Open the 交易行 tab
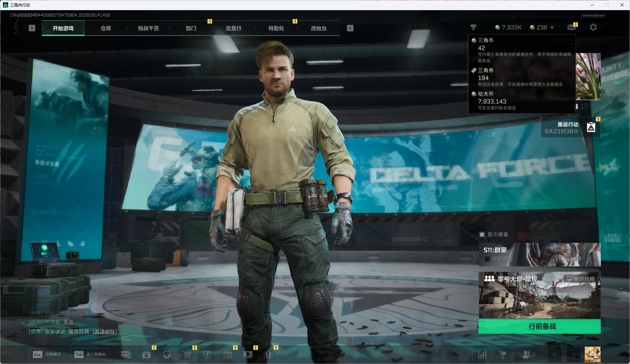The image size is (630, 364). tap(234, 28)
